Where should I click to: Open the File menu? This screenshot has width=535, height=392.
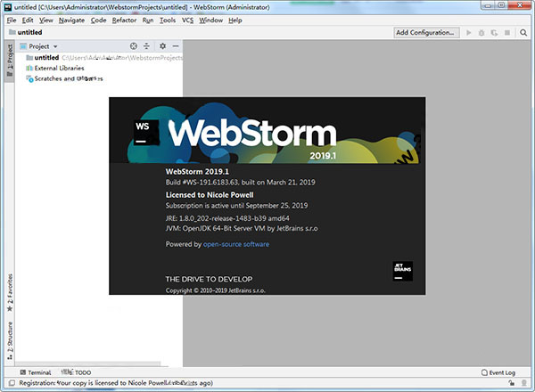[12, 20]
